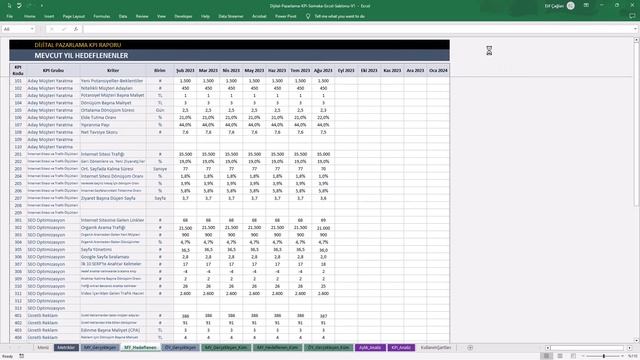Click into the formula bar input
The height and width of the screenshot is (360, 640).
pyautogui.click(x=358, y=29)
